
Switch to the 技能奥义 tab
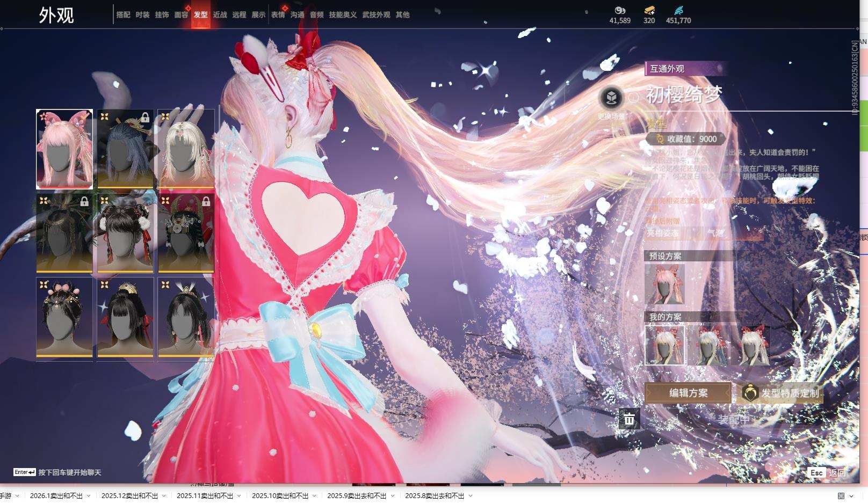(x=343, y=15)
